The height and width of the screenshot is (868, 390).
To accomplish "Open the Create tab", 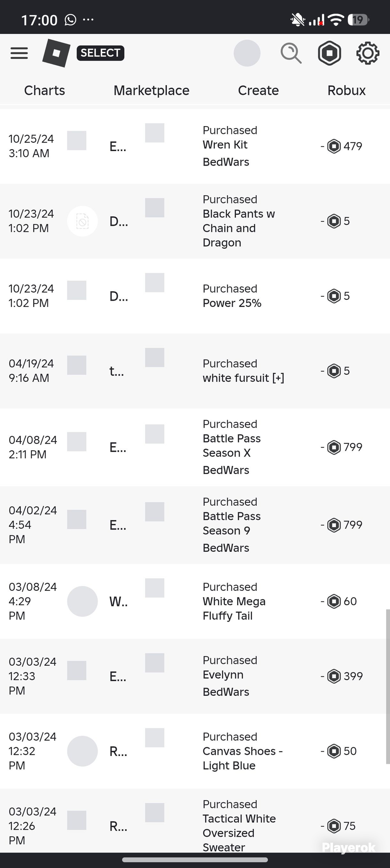I will point(258,90).
